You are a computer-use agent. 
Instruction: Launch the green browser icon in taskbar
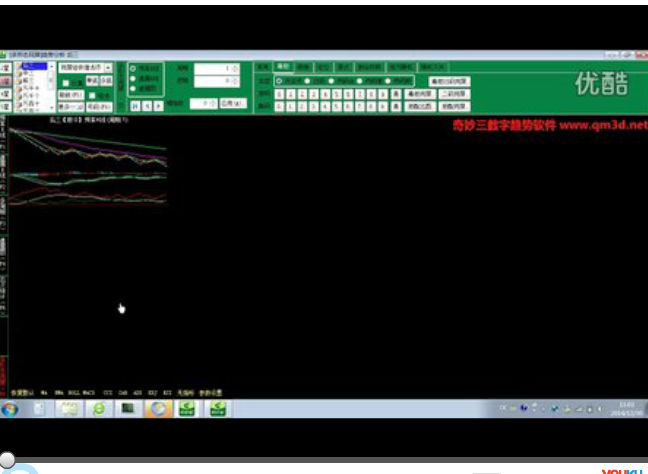(x=99, y=409)
